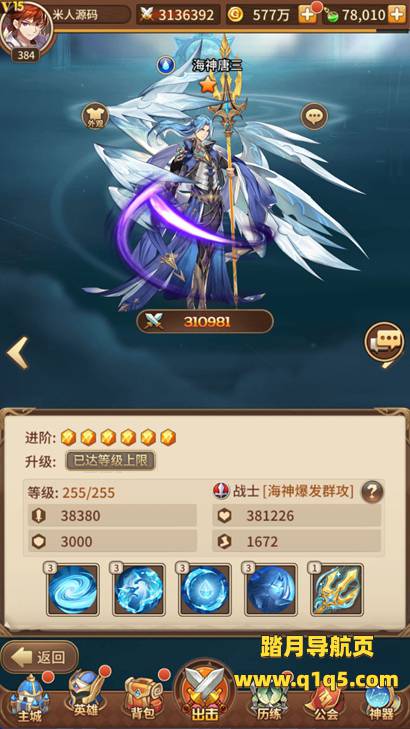Click the question mark help icon
The image size is (410, 729).
pyautogui.click(x=372, y=491)
